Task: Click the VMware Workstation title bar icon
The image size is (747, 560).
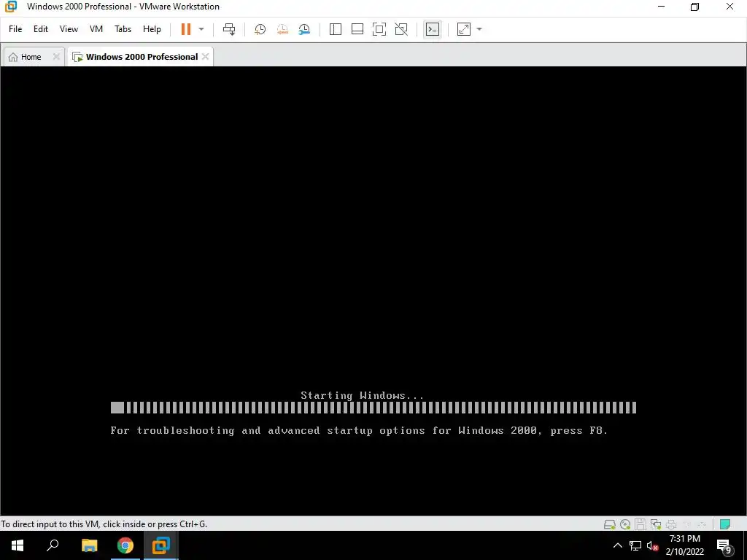Action: [10, 7]
